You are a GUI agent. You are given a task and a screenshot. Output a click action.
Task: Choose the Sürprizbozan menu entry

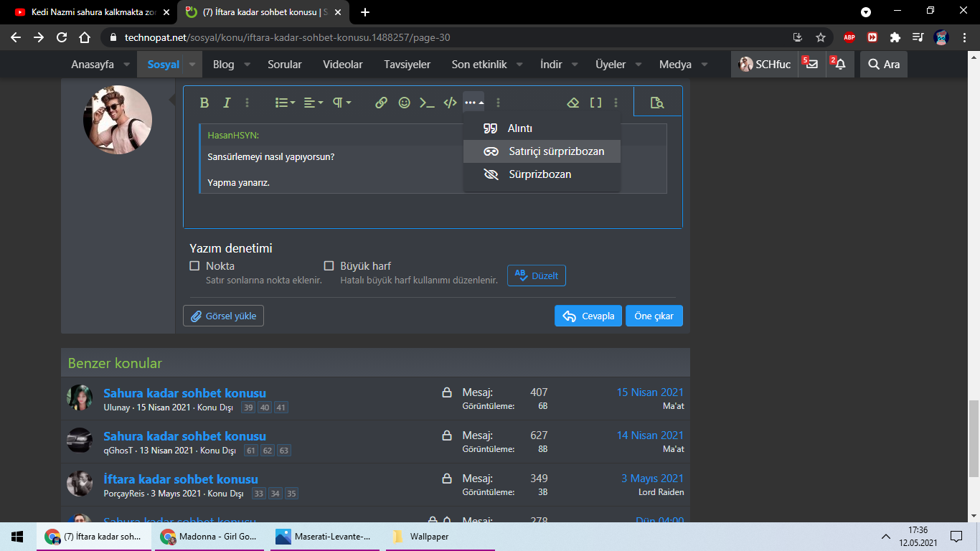tap(542, 174)
